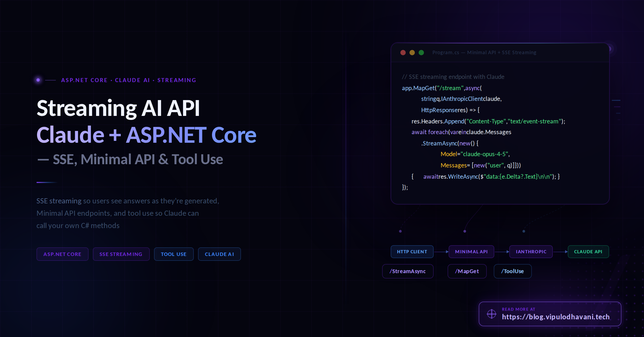The image size is (644, 337).
Task: Open the https://blog.vipulodhavani.tech link
Action: [556, 317]
